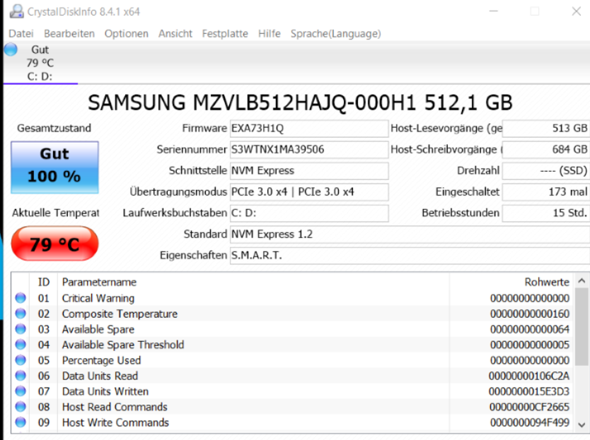Click the Seriennummer field S3WTNX1MA39506
Screen dimensions: 590x440
309,149
